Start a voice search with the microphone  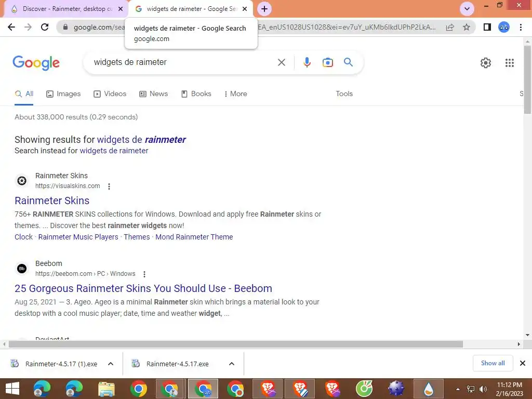click(x=307, y=62)
